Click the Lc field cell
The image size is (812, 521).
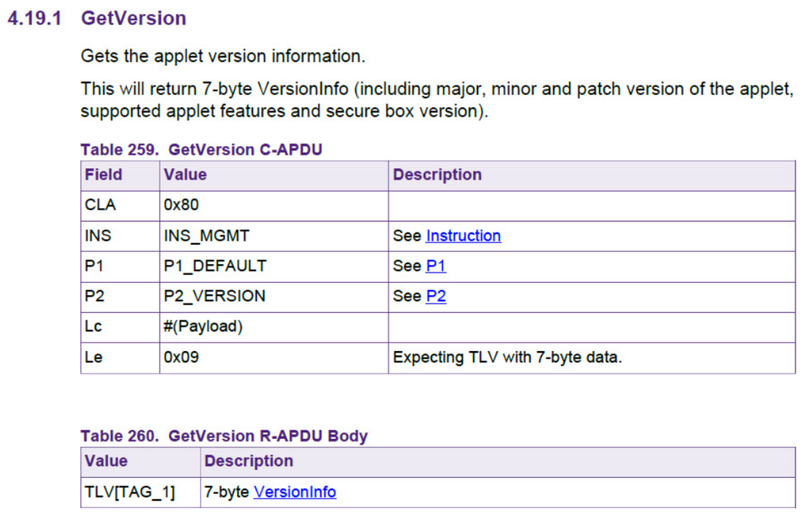click(x=94, y=327)
